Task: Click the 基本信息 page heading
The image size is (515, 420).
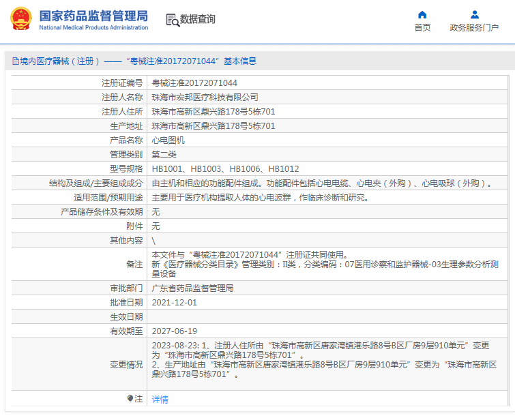Action: 240,61
